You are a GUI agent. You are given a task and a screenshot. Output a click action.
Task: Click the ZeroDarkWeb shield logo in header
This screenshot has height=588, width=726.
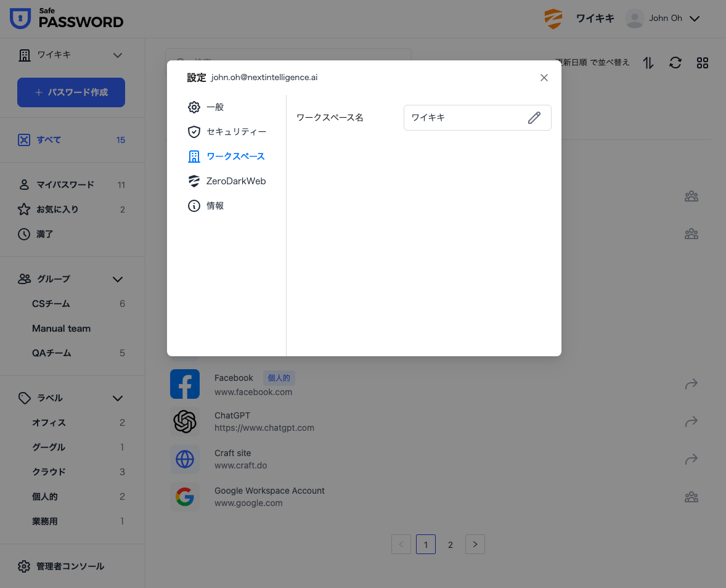tap(553, 18)
